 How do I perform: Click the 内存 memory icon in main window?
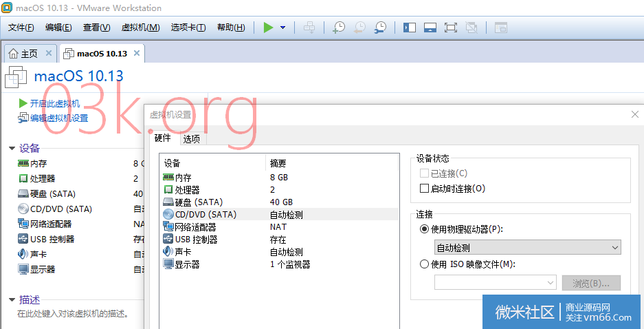[23, 164]
